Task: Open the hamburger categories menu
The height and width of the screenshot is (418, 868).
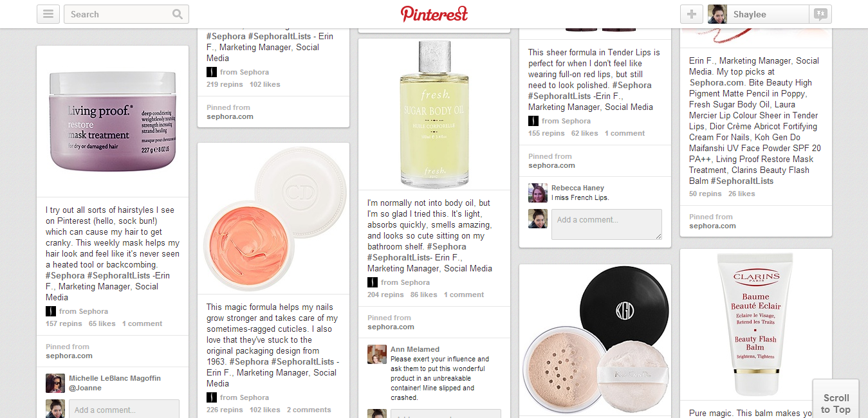Action: pos(48,14)
